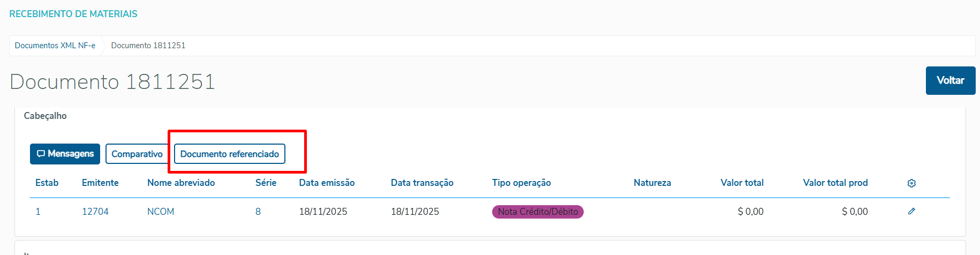Click the Natureza column header

click(652, 183)
